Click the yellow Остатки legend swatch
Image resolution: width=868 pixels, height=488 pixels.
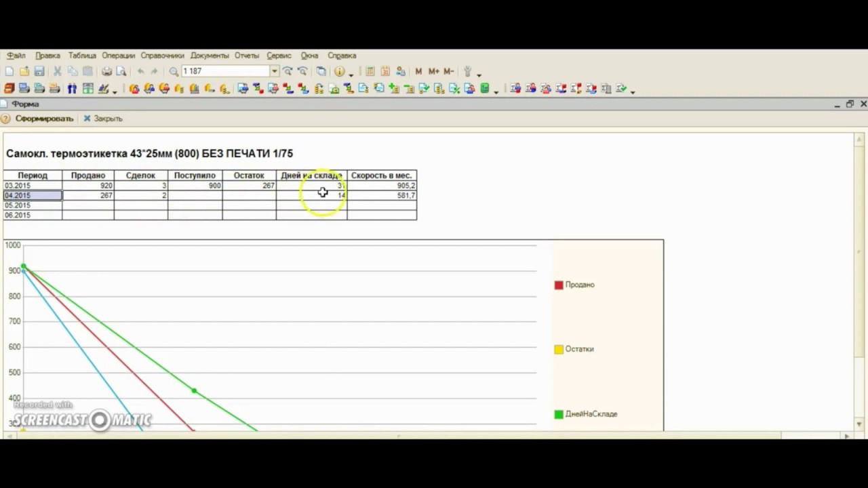(559, 350)
